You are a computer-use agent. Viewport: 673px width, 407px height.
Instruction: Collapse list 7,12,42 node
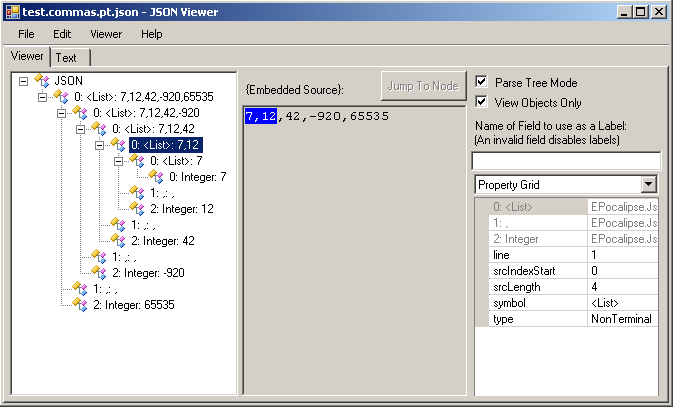coord(80,129)
